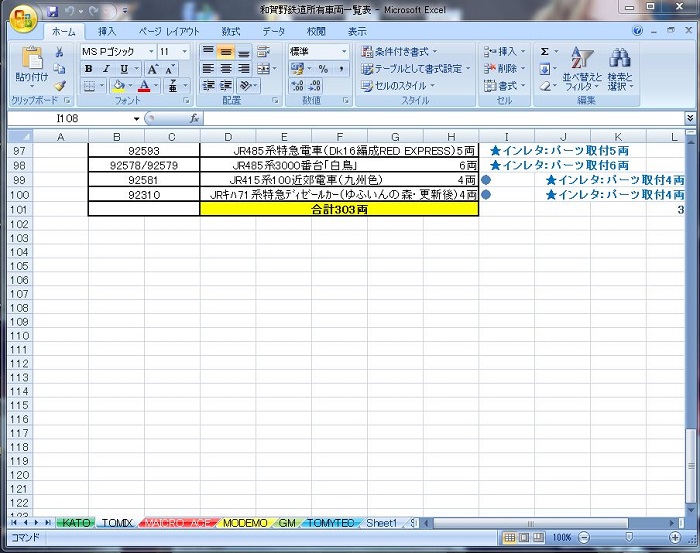
Task: Open number format dropdown (標準)
Action: [x=344, y=52]
